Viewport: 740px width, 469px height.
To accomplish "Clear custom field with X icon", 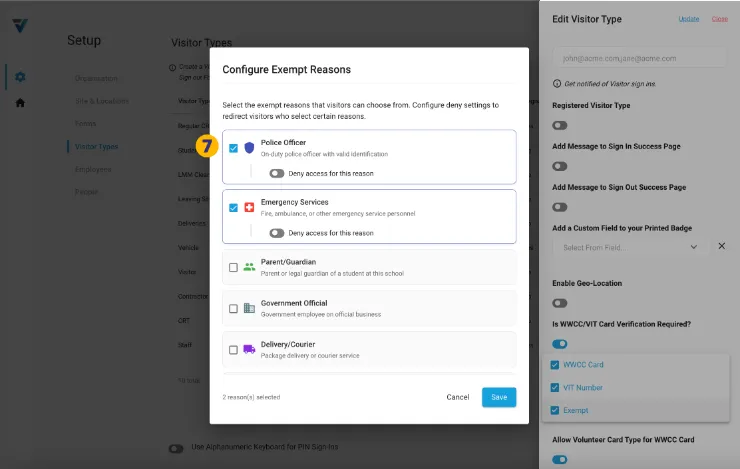I will [x=721, y=246].
